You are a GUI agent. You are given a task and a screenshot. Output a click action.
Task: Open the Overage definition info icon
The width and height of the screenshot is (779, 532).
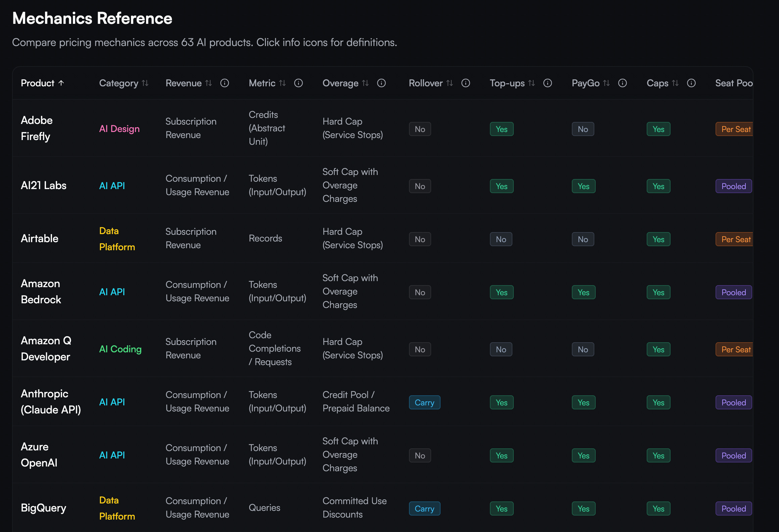[381, 83]
